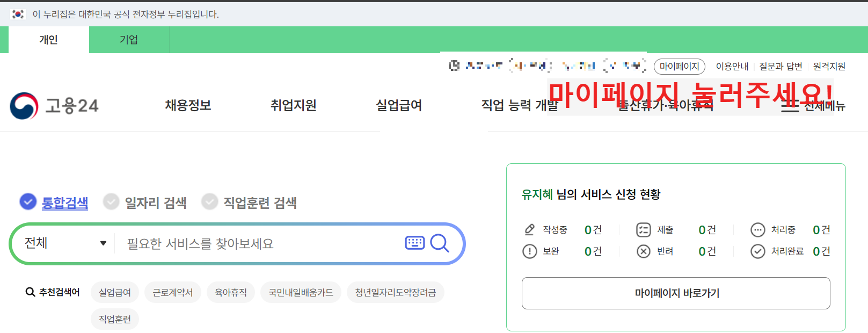Viewport: 868px width, 333px height.
Task: Open the 원격지원 link
Action: pyautogui.click(x=829, y=66)
